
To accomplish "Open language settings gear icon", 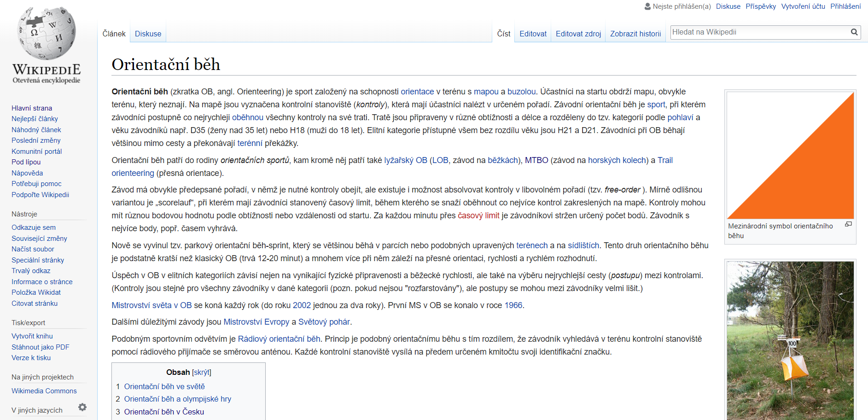I will pos(82,407).
